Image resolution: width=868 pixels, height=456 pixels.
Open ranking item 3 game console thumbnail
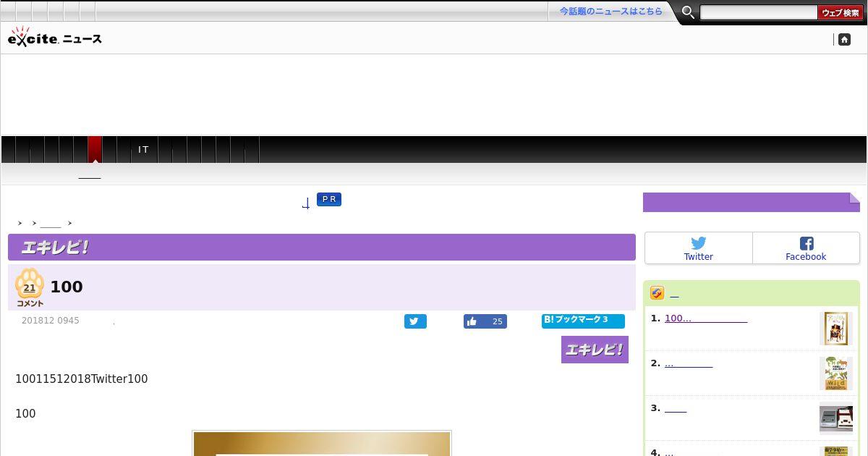pos(836,418)
